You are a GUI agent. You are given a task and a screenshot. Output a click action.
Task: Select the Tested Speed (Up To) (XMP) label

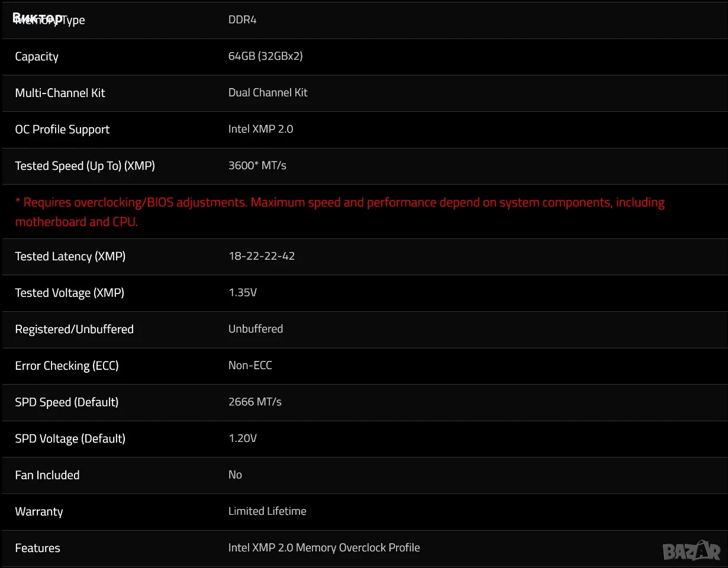pos(85,166)
